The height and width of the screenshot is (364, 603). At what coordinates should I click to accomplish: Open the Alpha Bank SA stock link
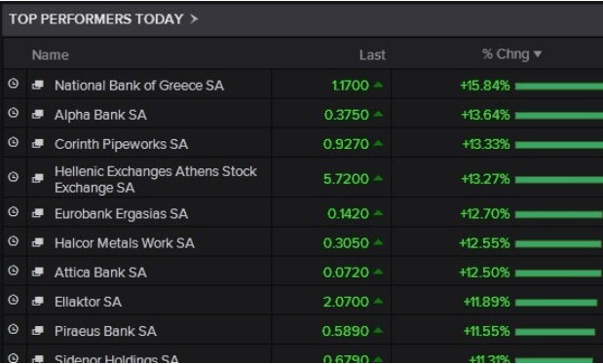coord(100,115)
